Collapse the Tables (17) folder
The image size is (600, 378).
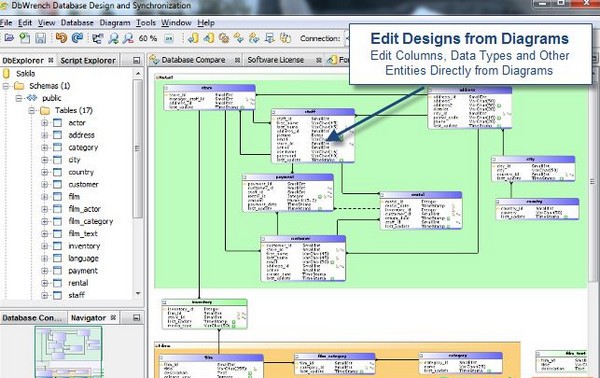click(32, 111)
